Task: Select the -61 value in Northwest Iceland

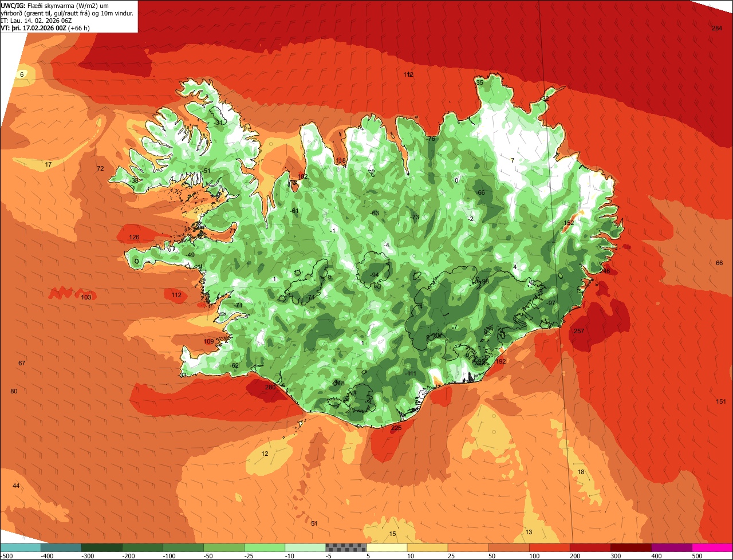Action: point(295,211)
